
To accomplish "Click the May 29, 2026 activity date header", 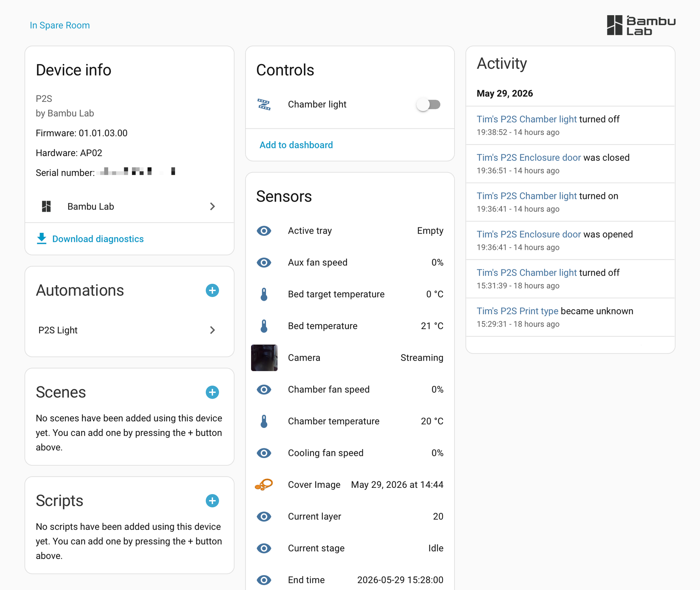I will pos(505,94).
